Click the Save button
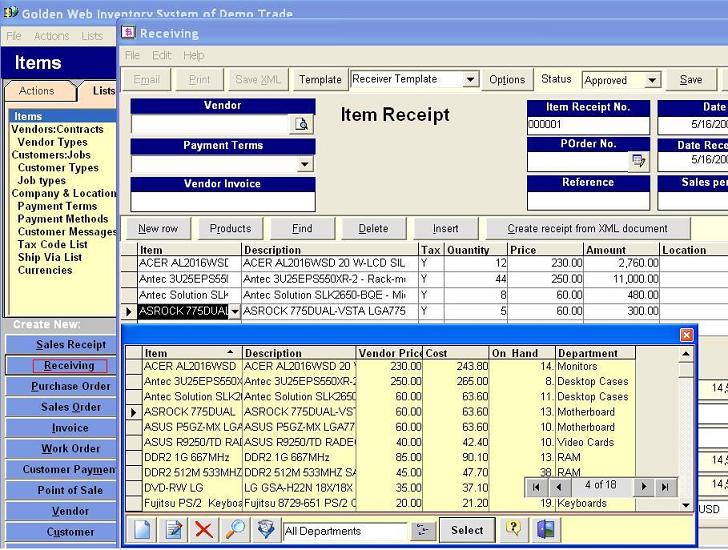The width and height of the screenshot is (728, 550). [x=691, y=79]
